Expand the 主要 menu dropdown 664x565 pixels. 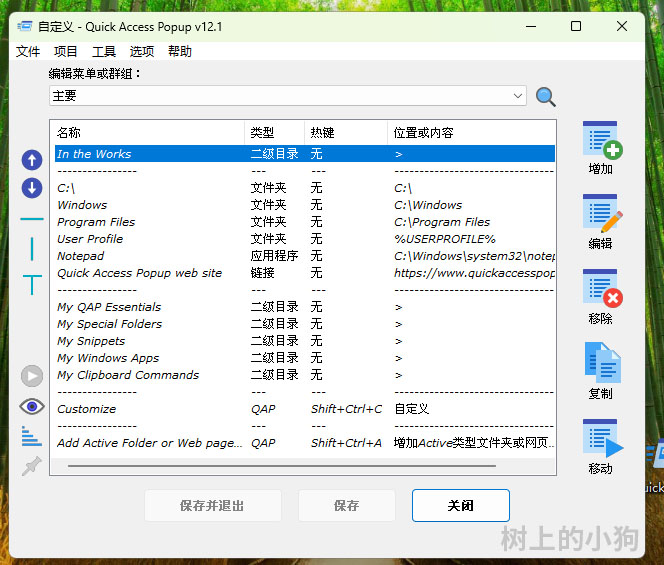(x=517, y=96)
